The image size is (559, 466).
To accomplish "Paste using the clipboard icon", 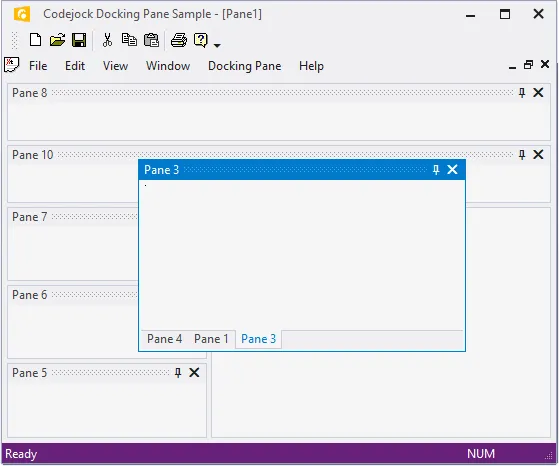I will point(152,40).
